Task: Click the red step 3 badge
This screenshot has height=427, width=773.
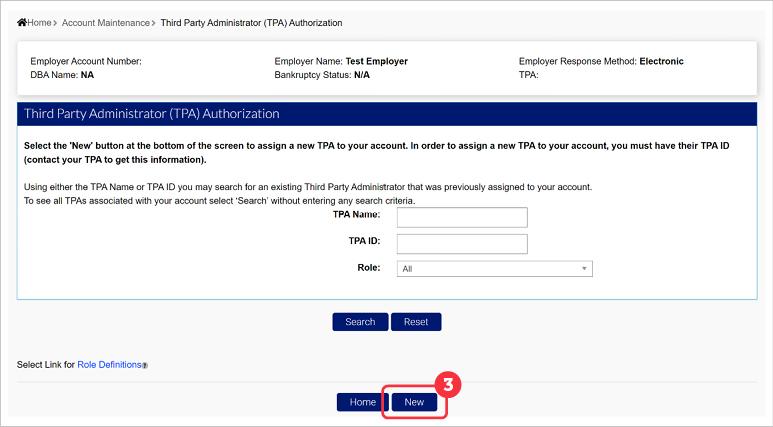Action: coord(449,384)
